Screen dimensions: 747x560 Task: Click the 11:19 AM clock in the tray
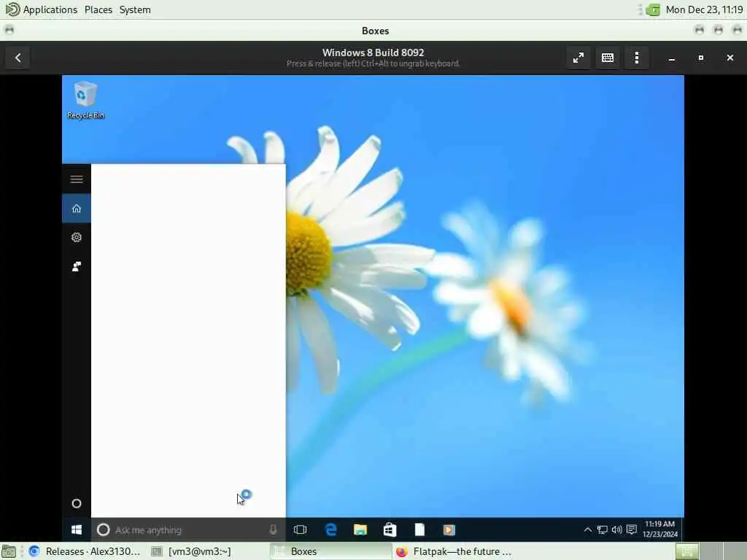click(659, 529)
